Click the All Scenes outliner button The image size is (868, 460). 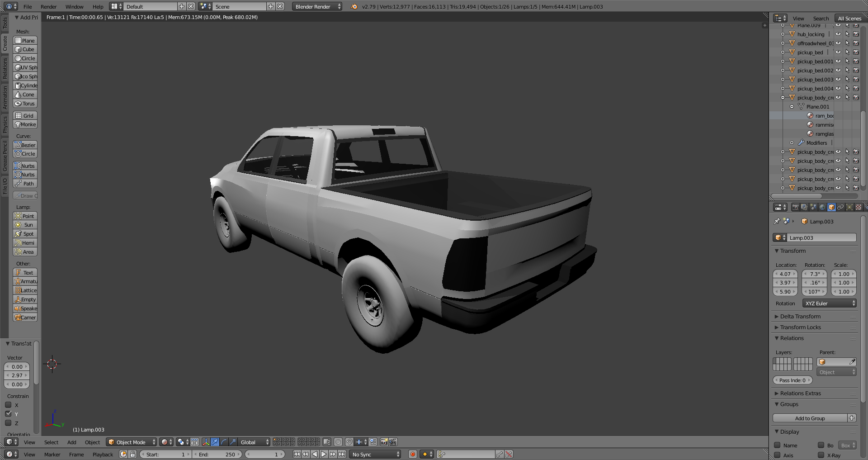tap(849, 18)
